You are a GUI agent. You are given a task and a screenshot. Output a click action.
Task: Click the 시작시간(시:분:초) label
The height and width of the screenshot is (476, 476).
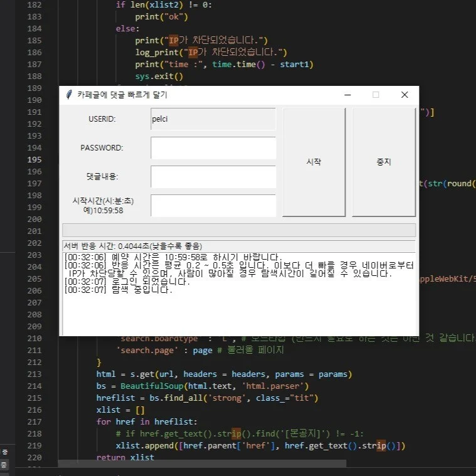(x=103, y=201)
